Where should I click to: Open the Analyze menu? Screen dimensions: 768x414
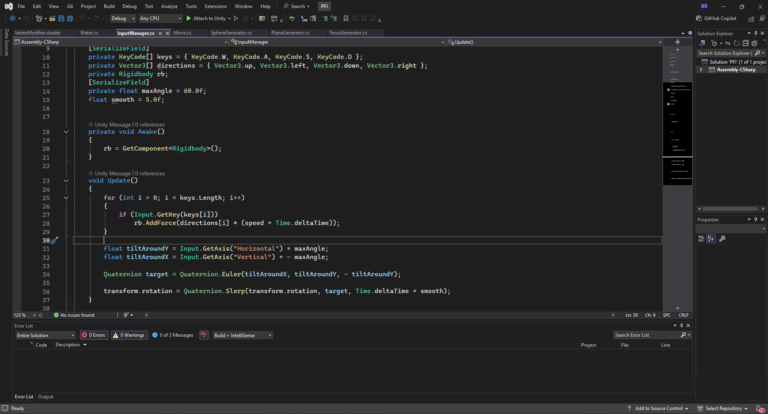pos(169,6)
